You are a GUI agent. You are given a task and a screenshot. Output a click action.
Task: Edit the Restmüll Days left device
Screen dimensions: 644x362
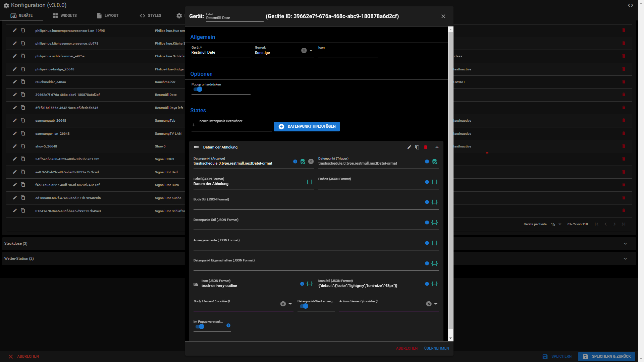15,108
